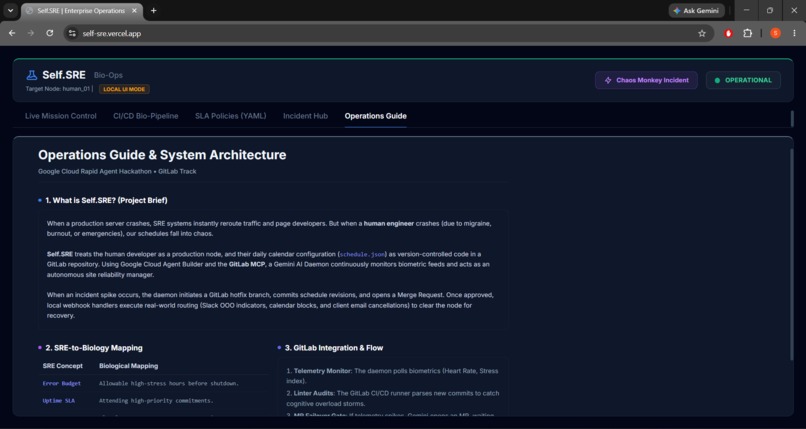Click the schedule.json code text
806x429 pixels.
[x=362, y=254]
